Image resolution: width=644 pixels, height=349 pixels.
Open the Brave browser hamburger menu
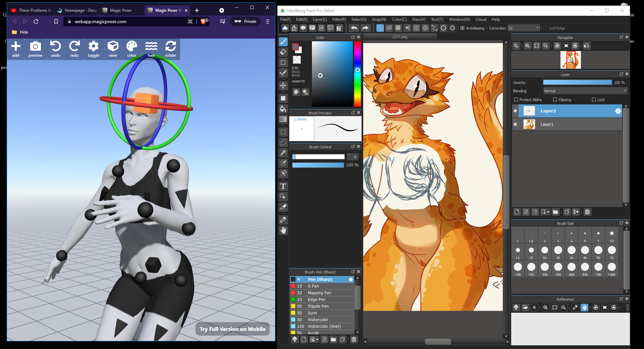pos(268,21)
